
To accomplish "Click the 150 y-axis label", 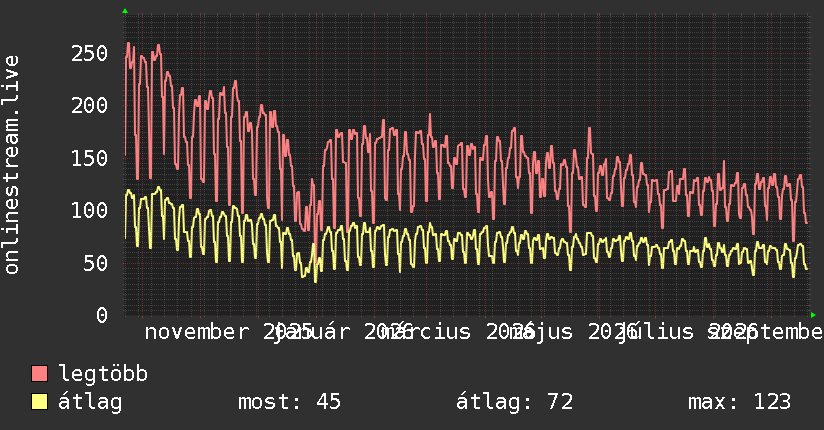I will click(89, 158).
